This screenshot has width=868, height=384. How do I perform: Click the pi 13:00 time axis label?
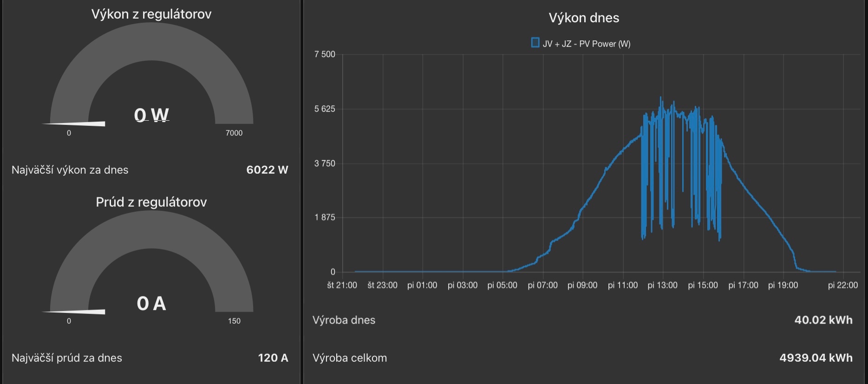coord(662,286)
